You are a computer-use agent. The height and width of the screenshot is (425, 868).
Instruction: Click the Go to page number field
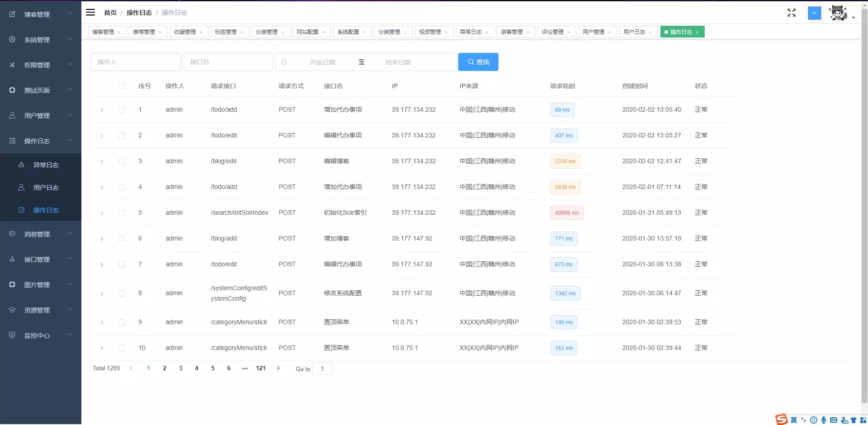[323, 369]
